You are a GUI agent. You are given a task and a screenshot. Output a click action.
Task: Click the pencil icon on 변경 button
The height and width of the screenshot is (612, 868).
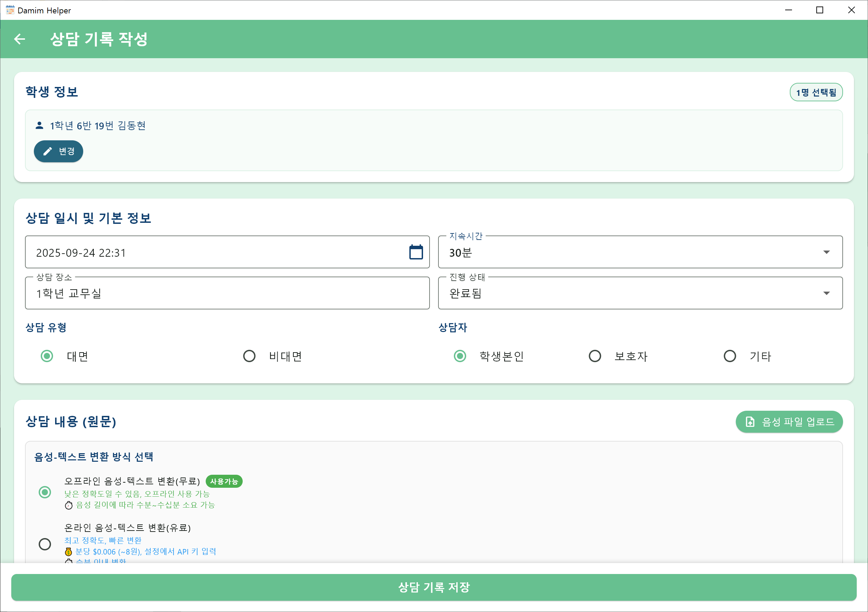48,151
